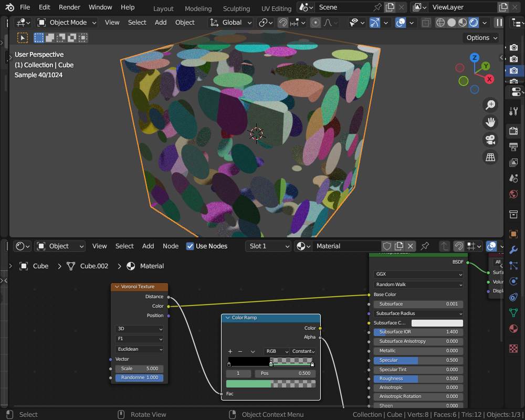Click the Material name input field
The width and height of the screenshot is (525, 420).
(346, 246)
